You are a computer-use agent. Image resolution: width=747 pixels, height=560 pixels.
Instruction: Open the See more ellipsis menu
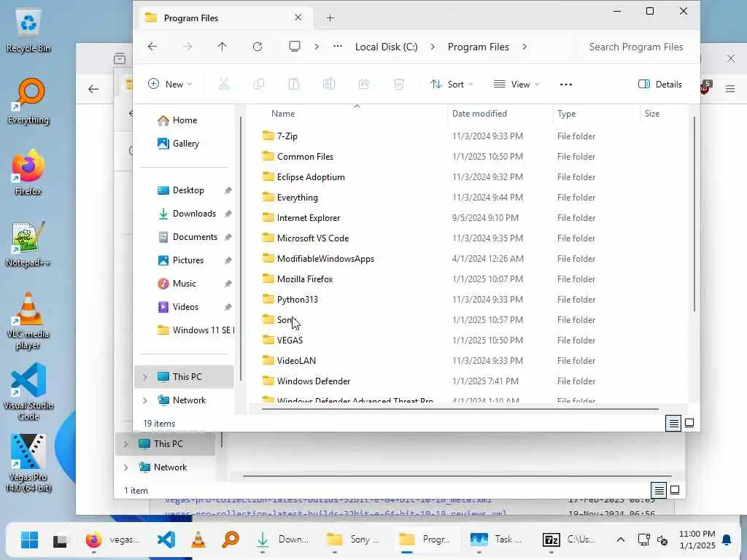pos(565,85)
